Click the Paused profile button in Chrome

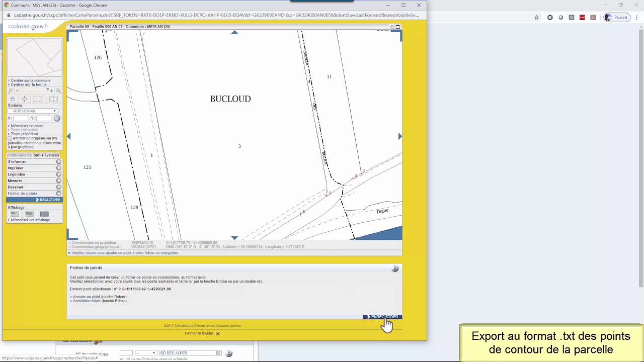(616, 18)
